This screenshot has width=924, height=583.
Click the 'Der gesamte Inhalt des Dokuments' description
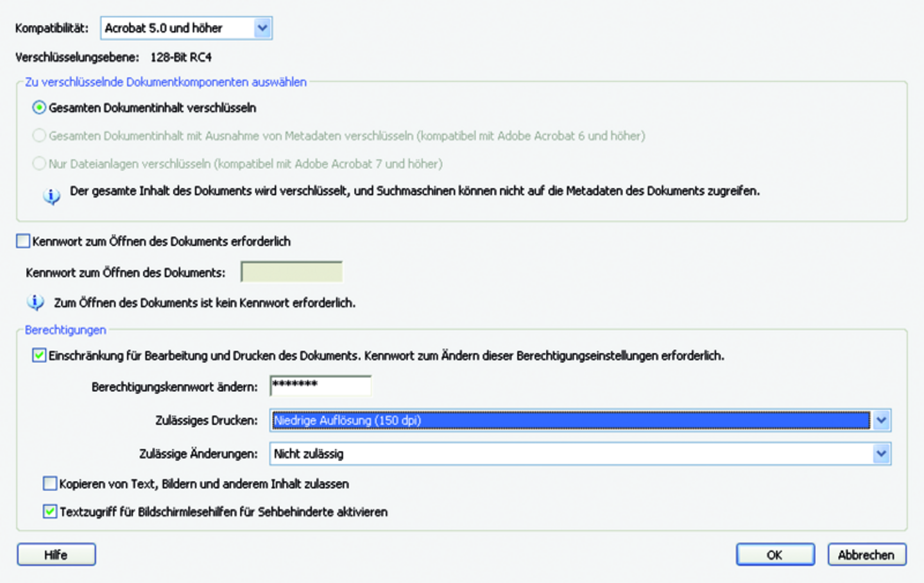pos(415,191)
